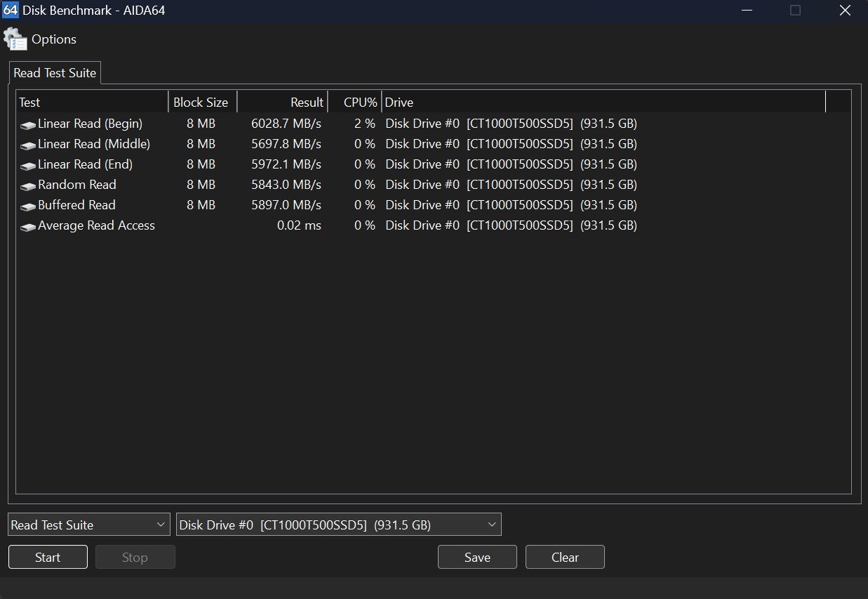Select the Average Read Access drive icon
868x599 pixels.
(x=28, y=227)
